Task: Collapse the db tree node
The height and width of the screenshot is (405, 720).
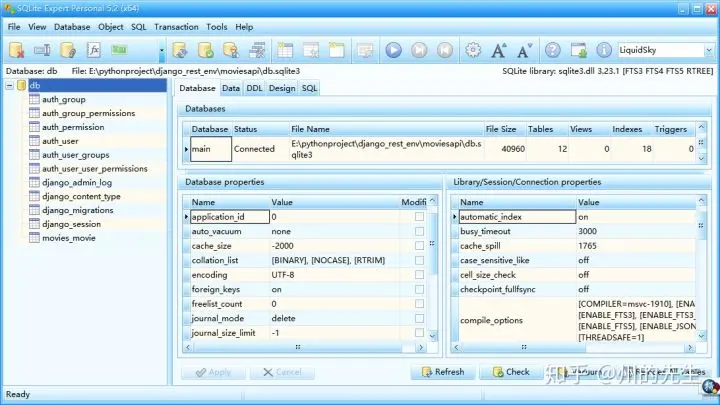Action: pyautogui.click(x=9, y=85)
